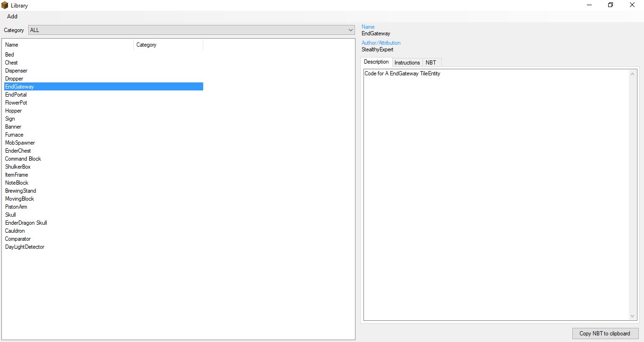The height and width of the screenshot is (342, 644).
Task: Select the EnderDragon Skull entry
Action: [26, 223]
